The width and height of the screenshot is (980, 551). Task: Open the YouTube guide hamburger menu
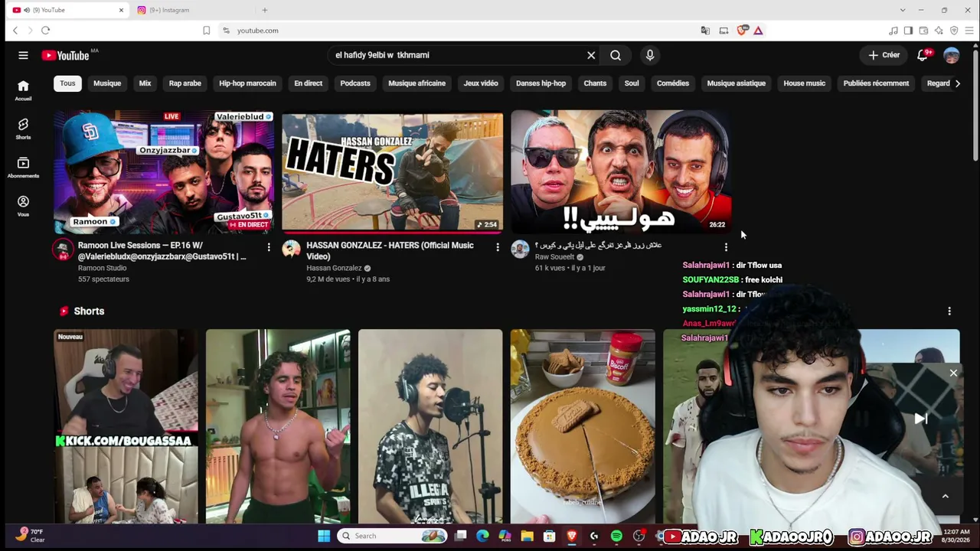[23, 55]
